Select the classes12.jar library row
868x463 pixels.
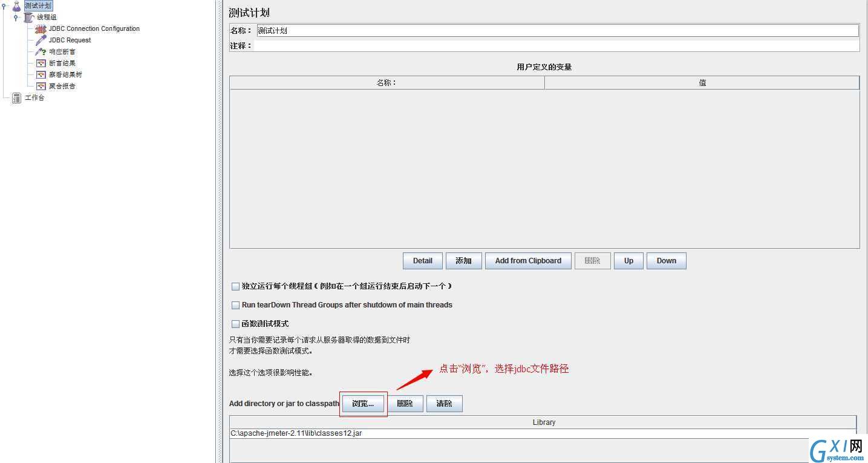click(543, 433)
